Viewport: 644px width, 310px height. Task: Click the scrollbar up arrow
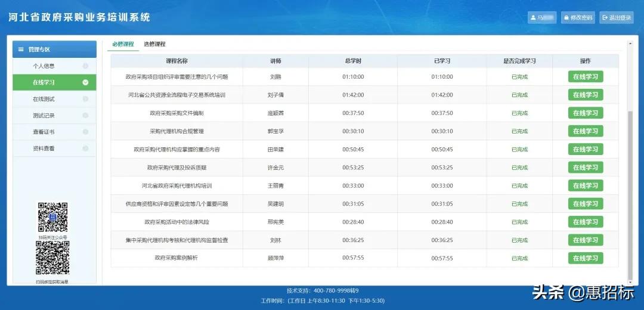(630, 43)
